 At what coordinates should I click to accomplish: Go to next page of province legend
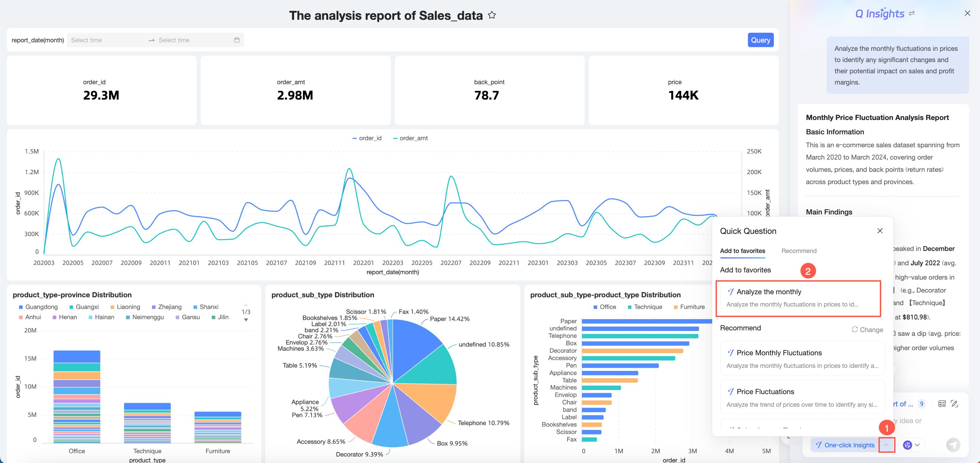pyautogui.click(x=246, y=320)
